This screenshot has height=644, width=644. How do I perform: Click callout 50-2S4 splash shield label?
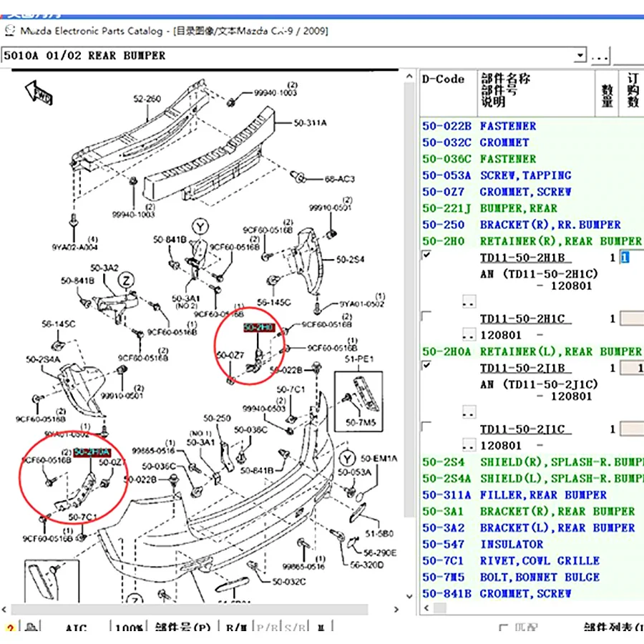coord(350,260)
